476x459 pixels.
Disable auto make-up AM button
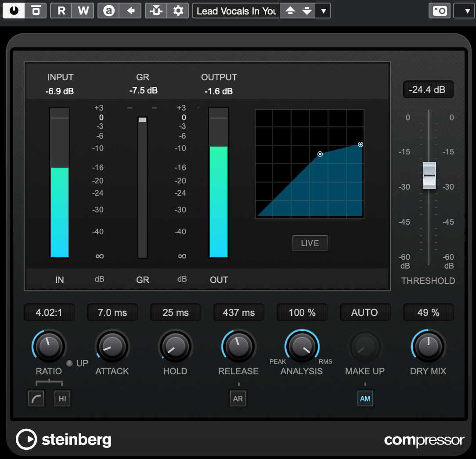click(x=365, y=398)
